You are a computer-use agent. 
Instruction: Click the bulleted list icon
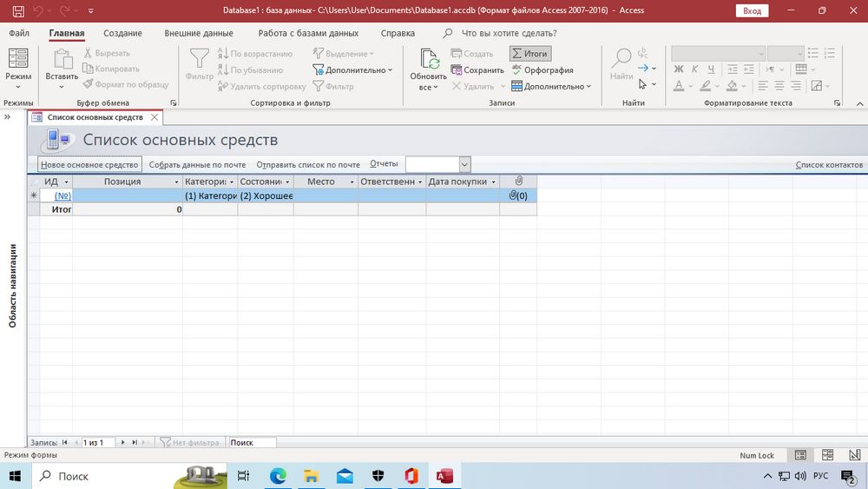point(813,53)
